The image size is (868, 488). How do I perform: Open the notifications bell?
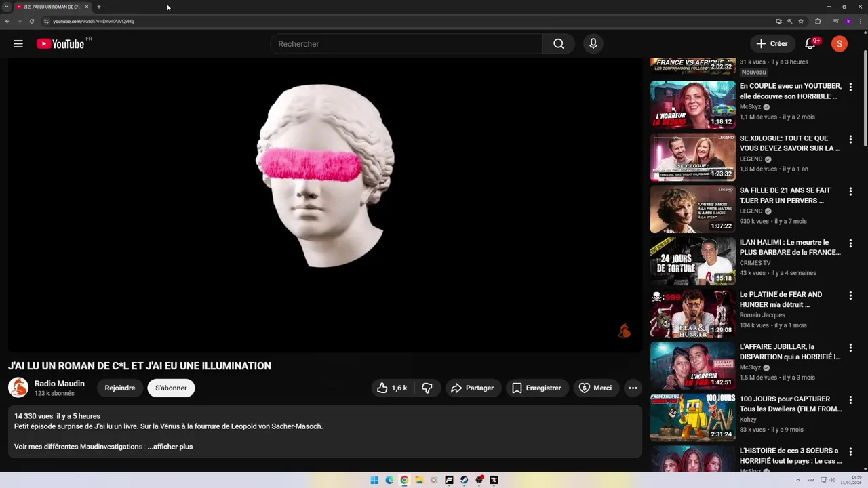[x=810, y=44]
